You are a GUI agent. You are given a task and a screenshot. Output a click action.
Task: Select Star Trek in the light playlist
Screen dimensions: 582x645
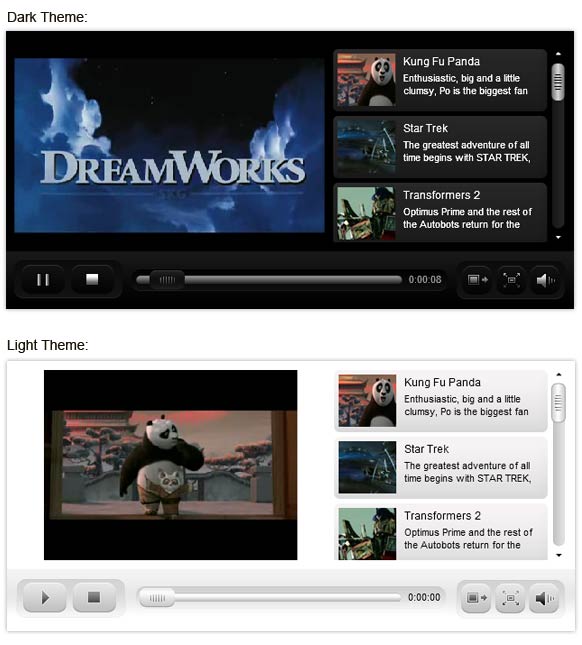(x=441, y=467)
